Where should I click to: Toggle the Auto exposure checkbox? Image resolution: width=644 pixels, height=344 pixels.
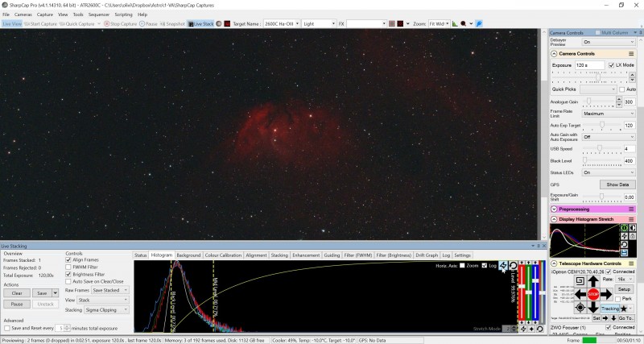(621, 89)
